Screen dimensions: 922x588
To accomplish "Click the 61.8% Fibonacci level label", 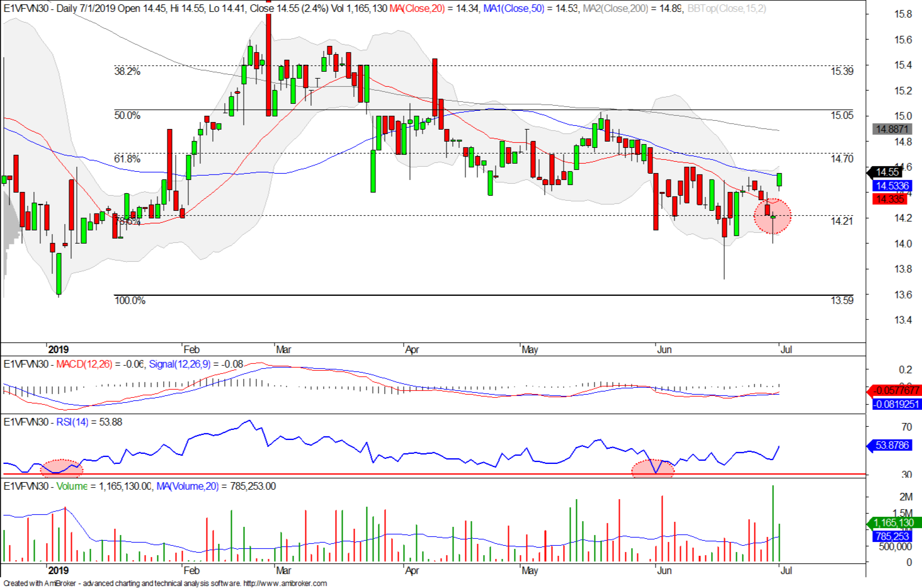I will [x=127, y=159].
